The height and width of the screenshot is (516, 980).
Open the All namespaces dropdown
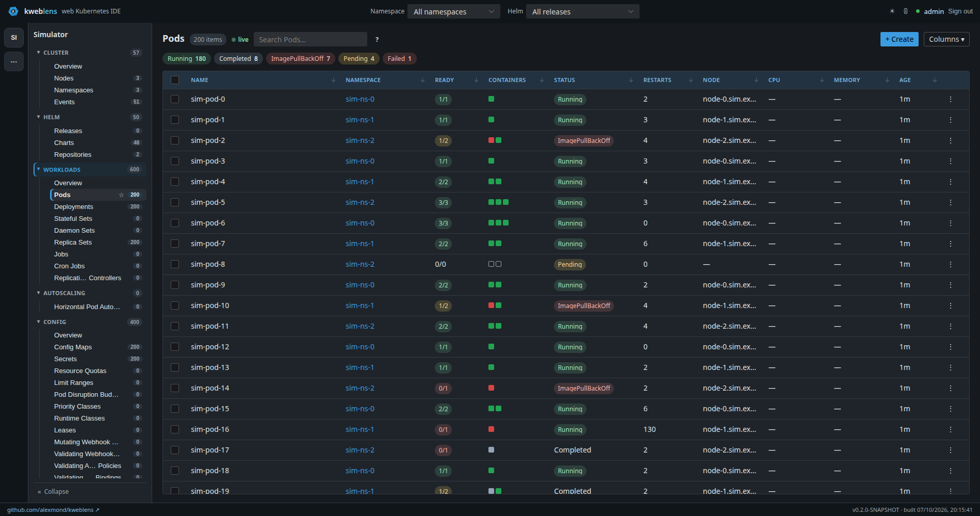click(453, 11)
